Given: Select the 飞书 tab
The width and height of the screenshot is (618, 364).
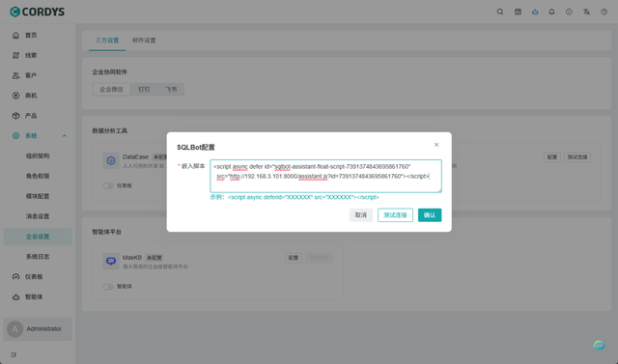Looking at the screenshot, I should [x=171, y=89].
